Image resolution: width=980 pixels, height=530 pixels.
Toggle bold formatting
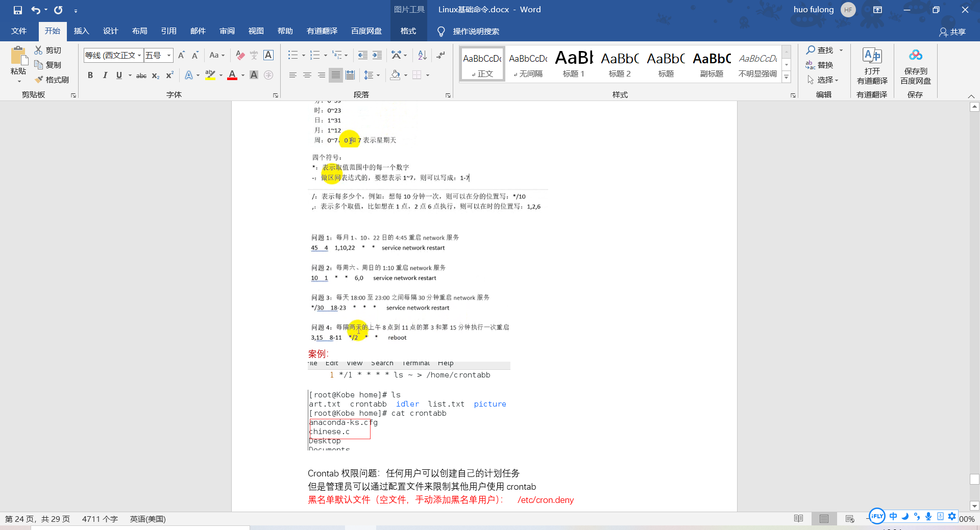coord(90,75)
